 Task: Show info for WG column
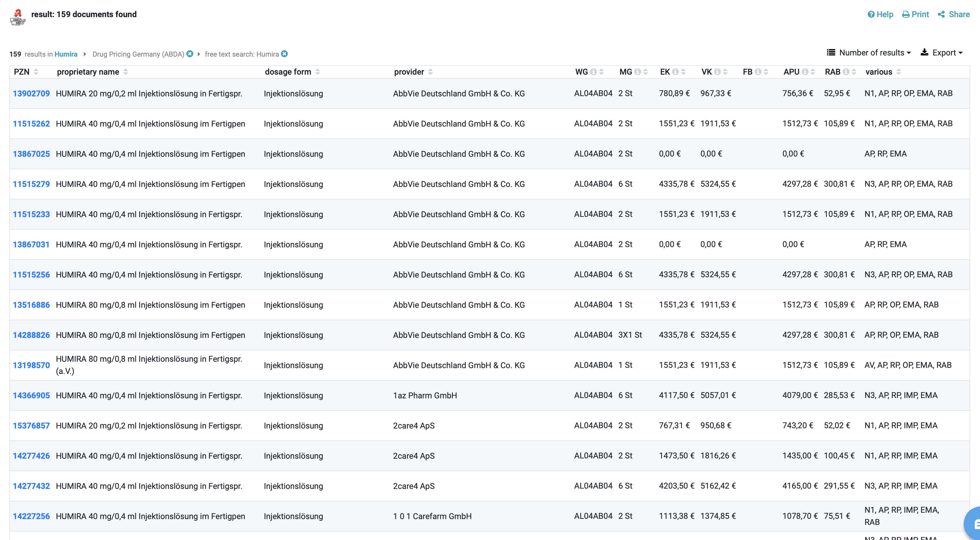[593, 72]
